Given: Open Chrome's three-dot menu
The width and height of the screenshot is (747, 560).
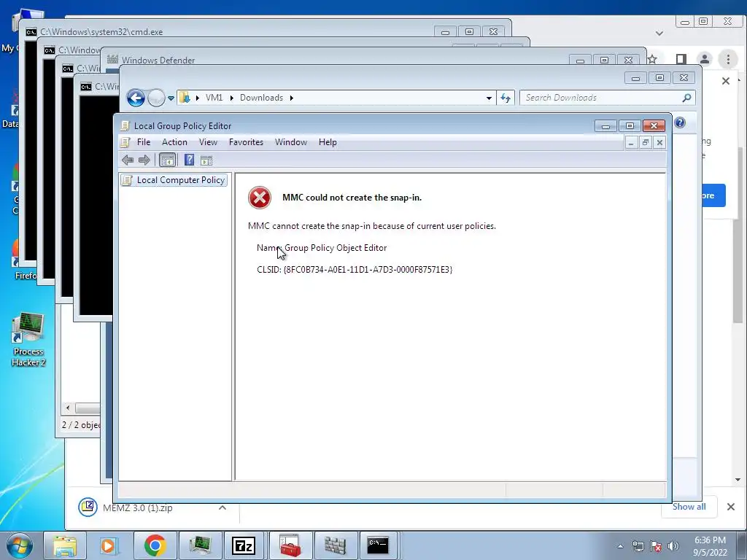Looking at the screenshot, I should click(x=728, y=59).
